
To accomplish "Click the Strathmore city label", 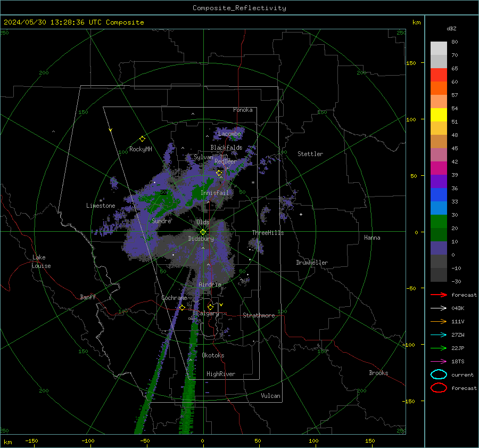I will (x=259, y=315).
